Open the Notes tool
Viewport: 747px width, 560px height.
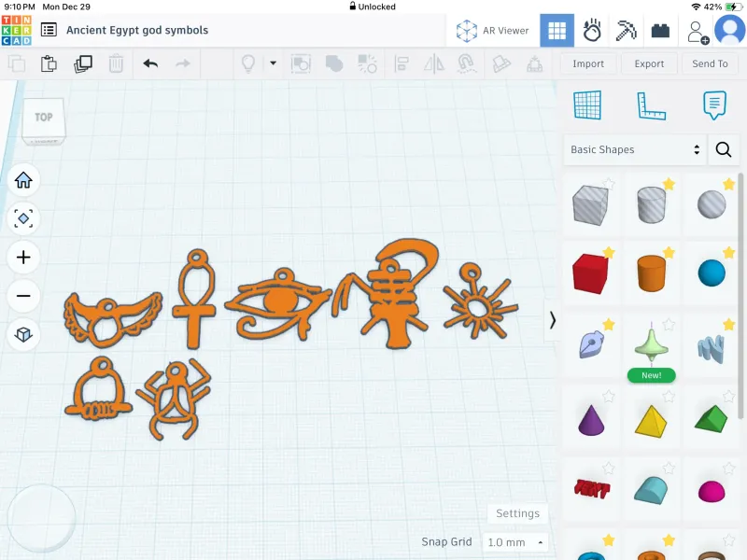coord(714,105)
